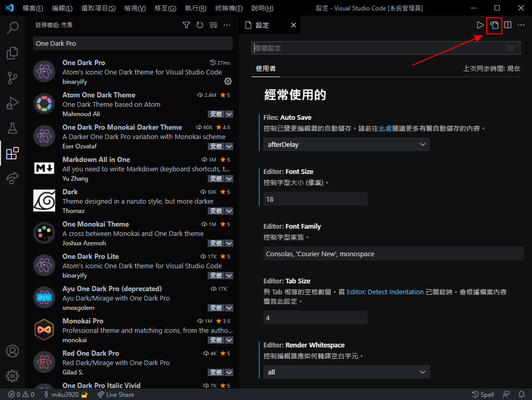Open notifications bell icon

[x=522, y=395]
